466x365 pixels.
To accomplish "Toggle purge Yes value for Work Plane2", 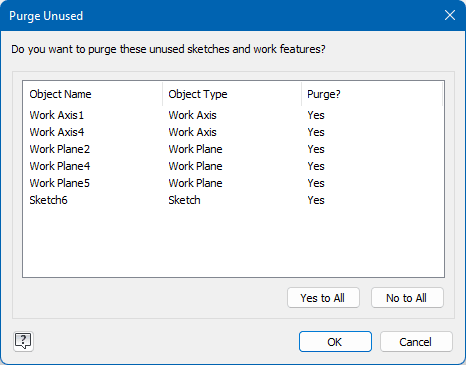I will (316, 149).
